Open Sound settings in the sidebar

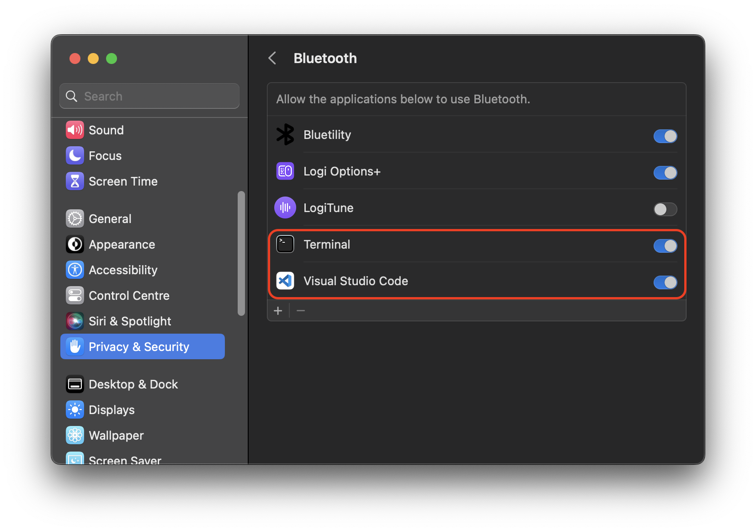106,130
